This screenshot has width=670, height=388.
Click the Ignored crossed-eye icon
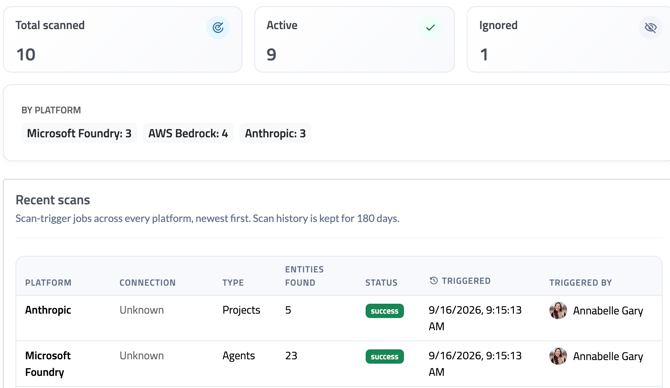pyautogui.click(x=650, y=28)
